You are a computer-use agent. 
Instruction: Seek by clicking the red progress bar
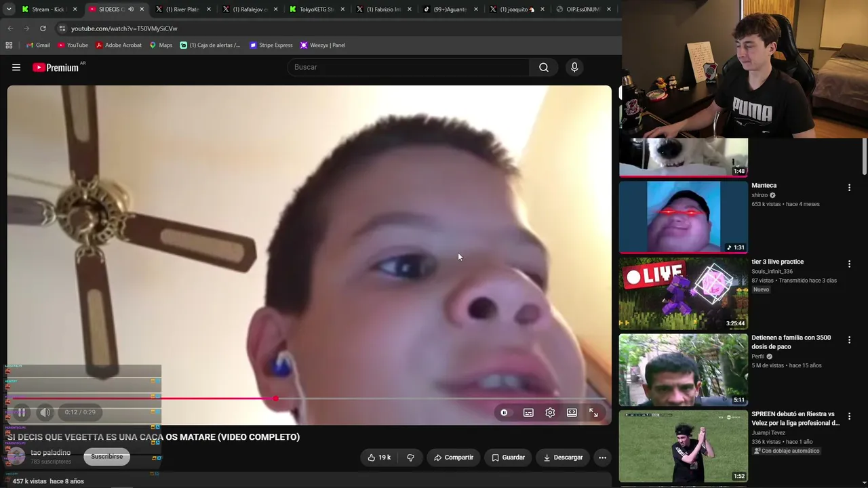pos(141,399)
